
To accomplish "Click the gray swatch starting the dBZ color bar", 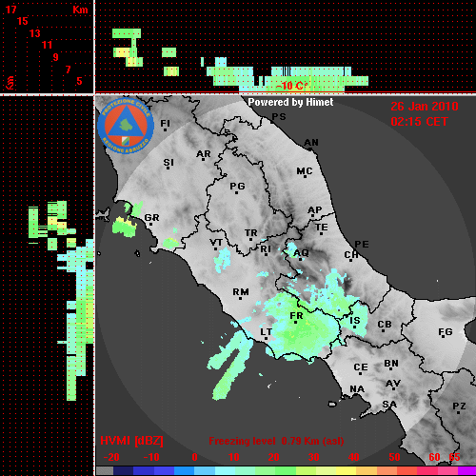I will click(x=105, y=470).
